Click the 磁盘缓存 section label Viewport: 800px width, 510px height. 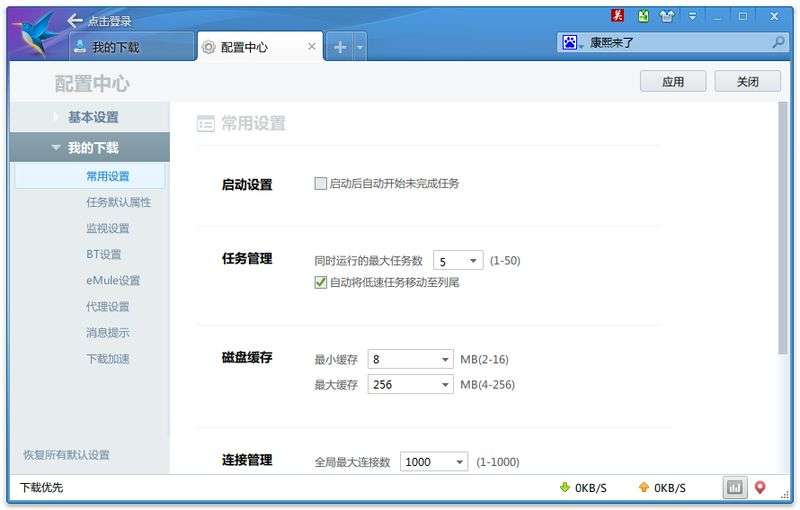tap(247, 358)
